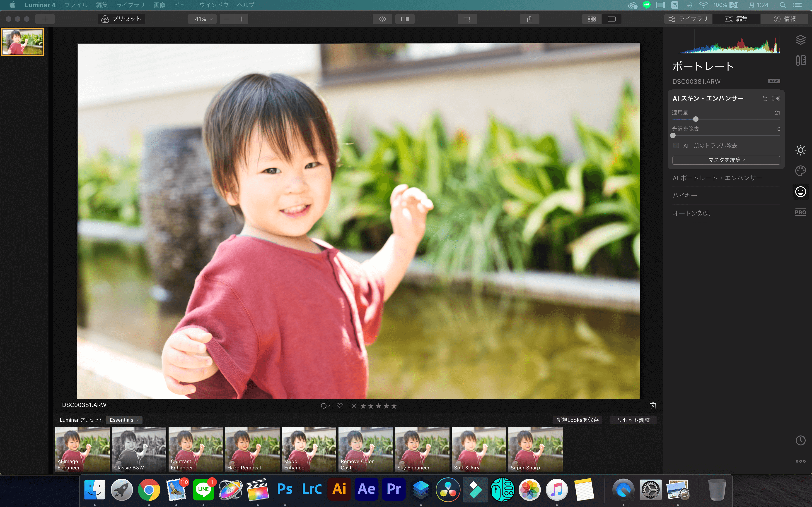Enable AI skin defect removal checkbox

point(676,146)
